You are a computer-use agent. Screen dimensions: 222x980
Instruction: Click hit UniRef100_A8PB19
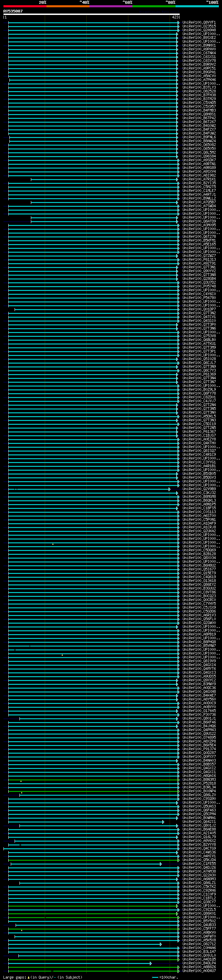[x=199, y=634]
